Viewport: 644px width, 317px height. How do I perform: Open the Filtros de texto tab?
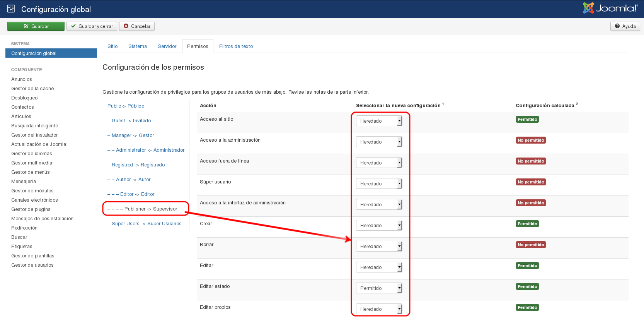(x=236, y=46)
